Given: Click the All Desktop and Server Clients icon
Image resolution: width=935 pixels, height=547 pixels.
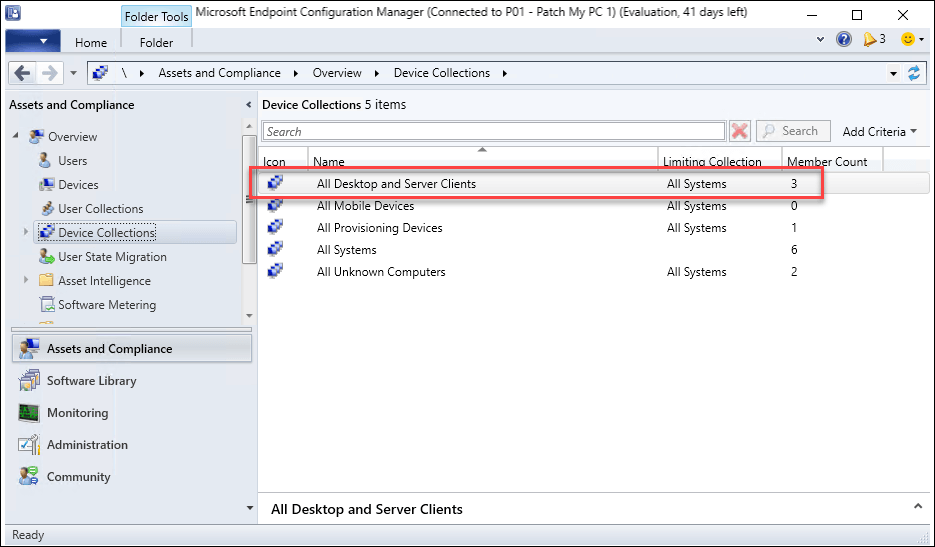Looking at the screenshot, I should coord(275,183).
